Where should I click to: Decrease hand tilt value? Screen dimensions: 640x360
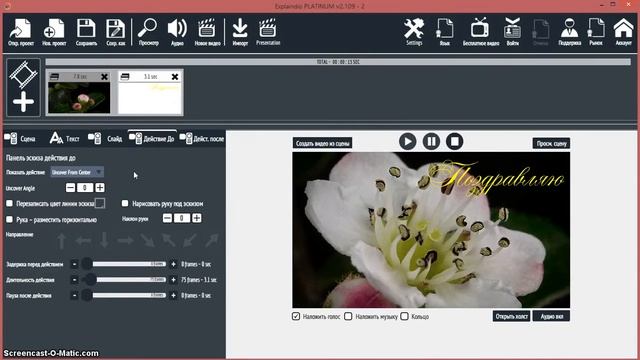tap(167, 218)
